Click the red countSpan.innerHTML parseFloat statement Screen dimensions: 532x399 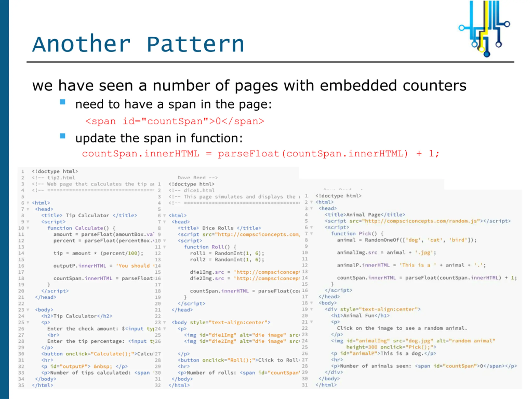coord(260,153)
